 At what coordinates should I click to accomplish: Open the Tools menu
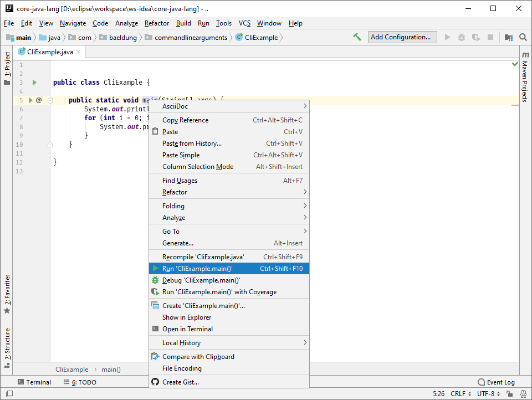coord(223,23)
